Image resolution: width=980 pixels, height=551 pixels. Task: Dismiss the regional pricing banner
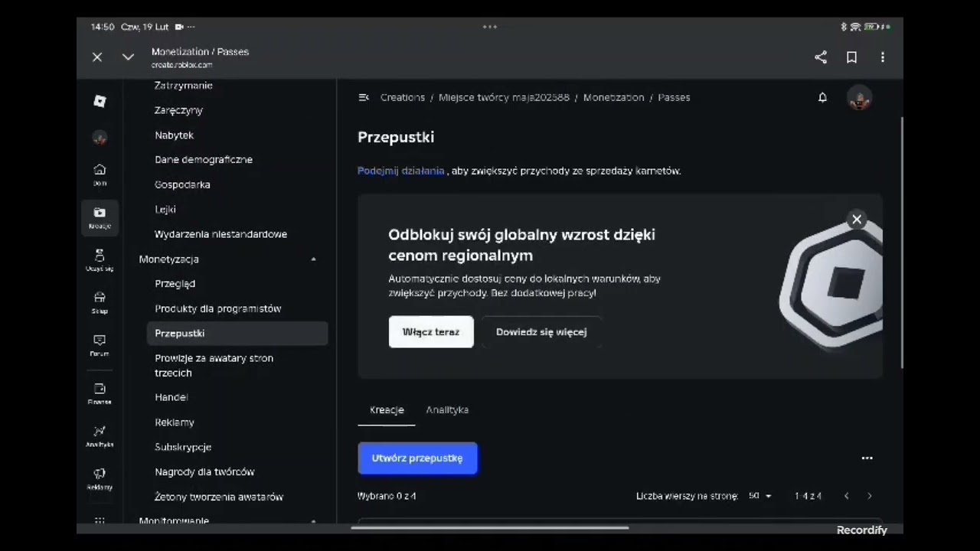pyautogui.click(x=857, y=220)
